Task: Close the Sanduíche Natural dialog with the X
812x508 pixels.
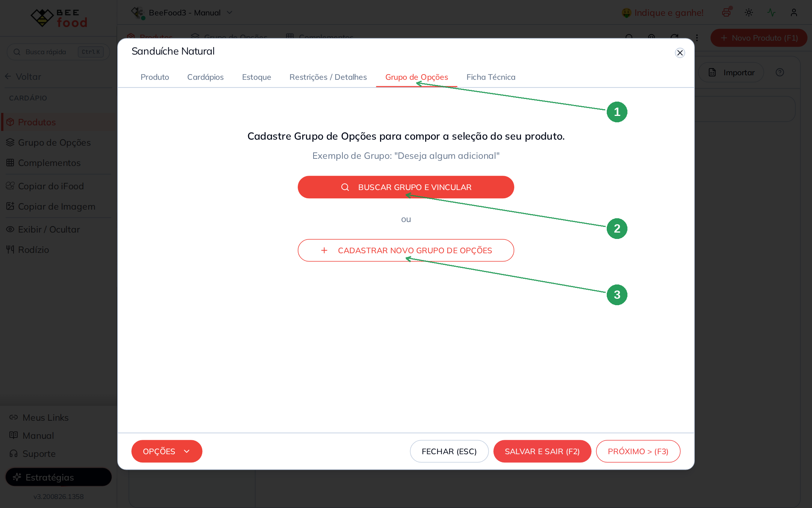Action: 680,53
